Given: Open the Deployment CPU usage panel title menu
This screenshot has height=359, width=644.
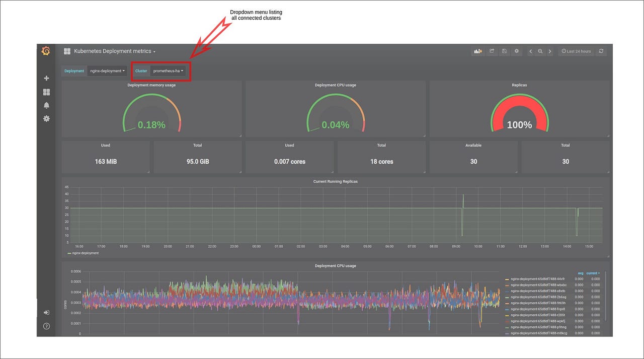Looking at the screenshot, I should 336,265.
